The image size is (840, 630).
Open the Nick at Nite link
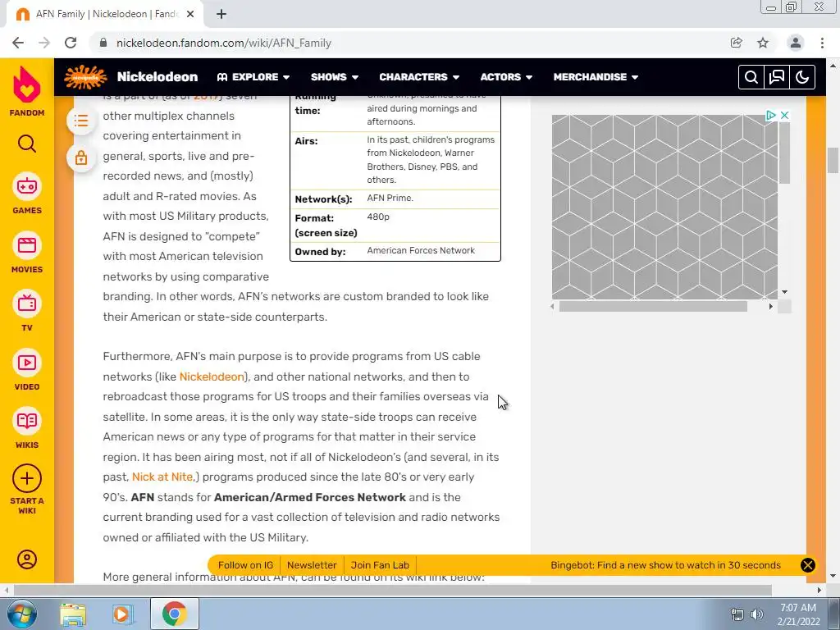(162, 477)
